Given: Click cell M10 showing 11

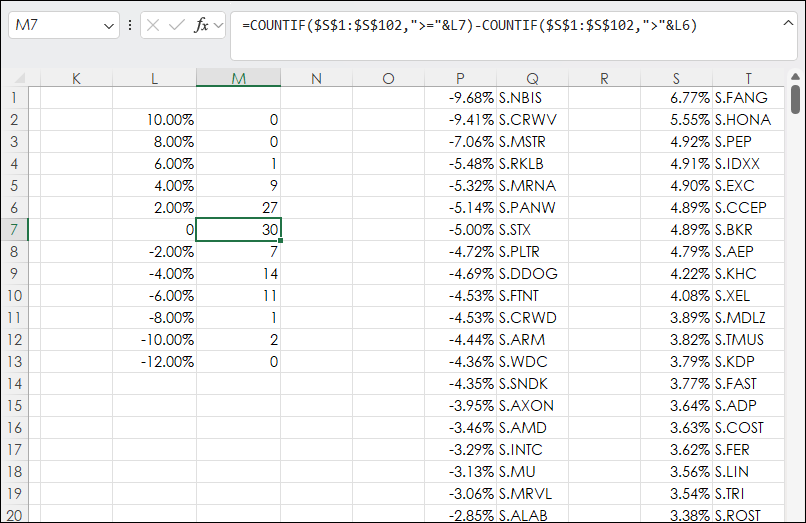Looking at the screenshot, I should [x=239, y=296].
